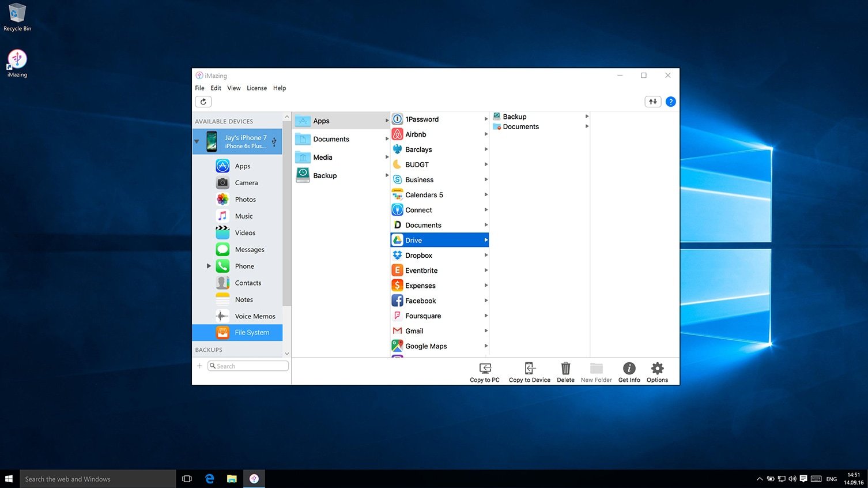Open the View menu

coord(233,88)
